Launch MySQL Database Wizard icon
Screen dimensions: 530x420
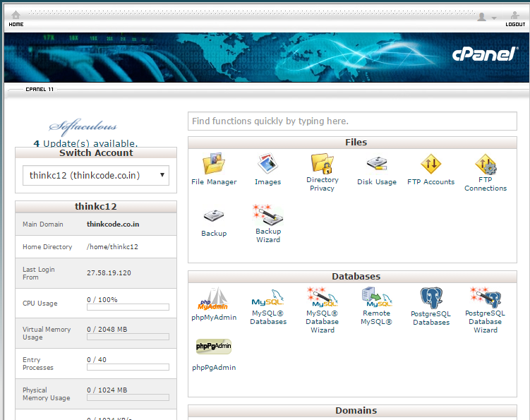pos(322,297)
